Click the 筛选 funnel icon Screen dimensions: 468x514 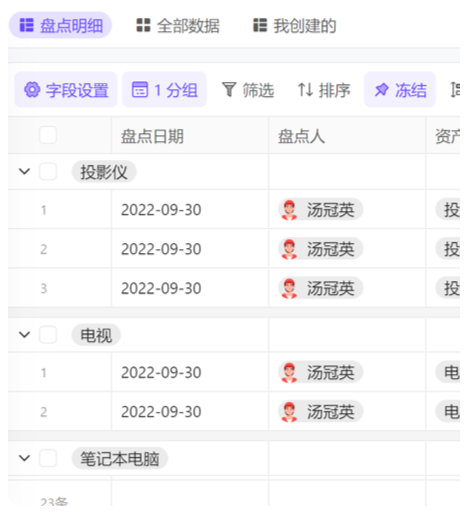click(229, 90)
